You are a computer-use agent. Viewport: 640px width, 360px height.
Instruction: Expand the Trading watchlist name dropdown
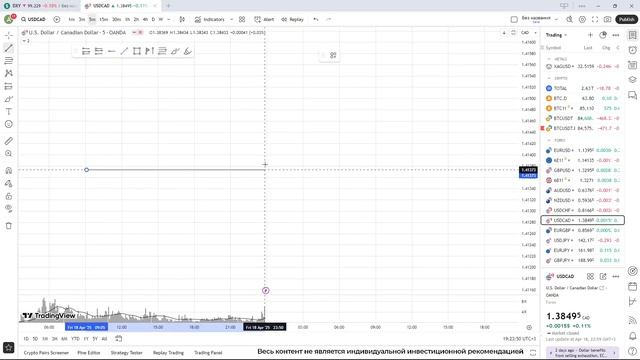pos(557,35)
